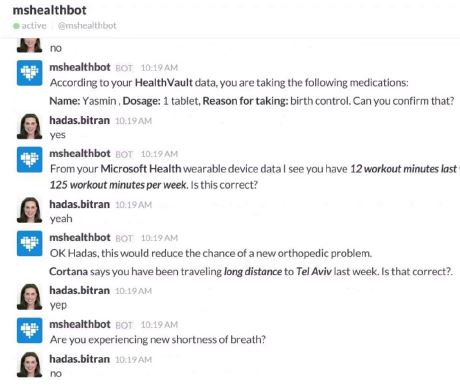The image size is (460, 392).
Task: Click hadas.bitran username above the "yes" reply
Action: [80, 120]
